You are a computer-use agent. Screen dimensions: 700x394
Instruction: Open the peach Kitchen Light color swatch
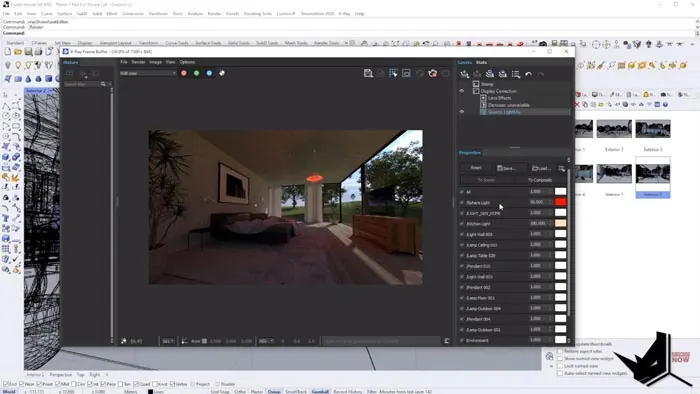(x=560, y=223)
